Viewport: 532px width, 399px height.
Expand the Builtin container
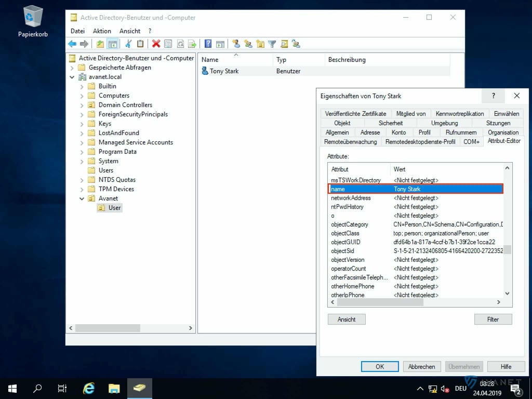point(82,87)
